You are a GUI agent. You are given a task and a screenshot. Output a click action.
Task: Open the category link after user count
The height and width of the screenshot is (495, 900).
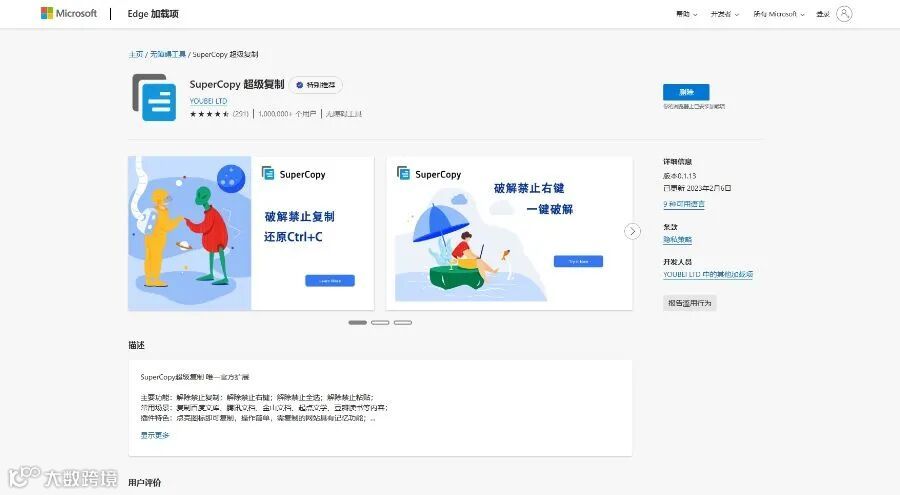[x=344, y=114]
